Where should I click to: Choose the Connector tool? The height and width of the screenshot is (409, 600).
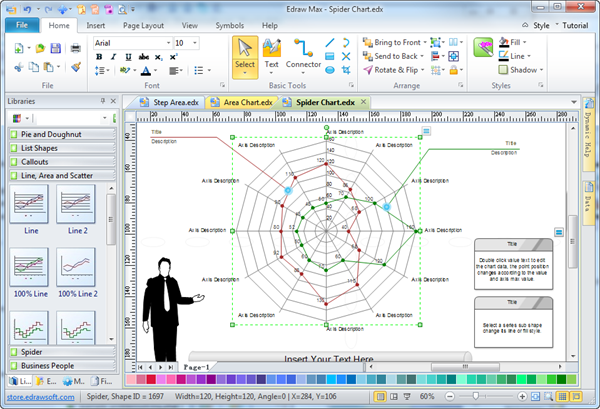[x=304, y=53]
